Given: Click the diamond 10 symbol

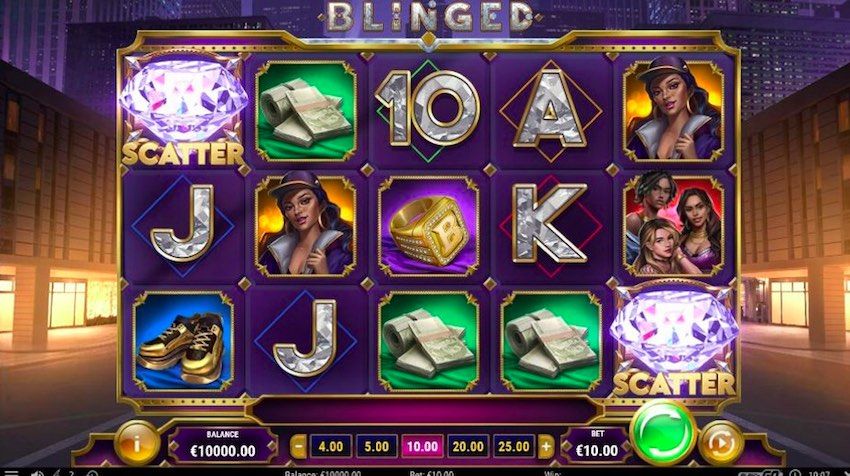Looking at the screenshot, I should click(x=428, y=110).
